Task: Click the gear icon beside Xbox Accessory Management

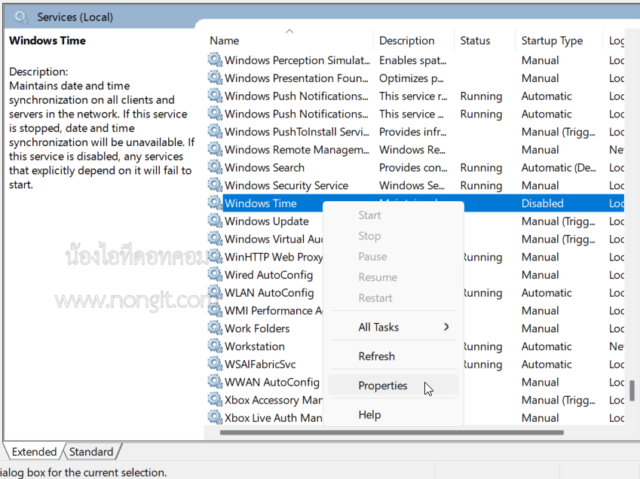Action: coord(215,399)
